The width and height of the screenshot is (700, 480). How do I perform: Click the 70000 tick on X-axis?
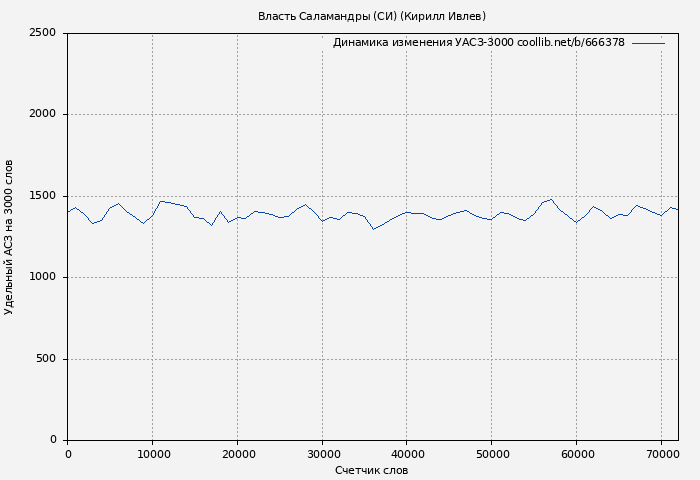tap(662, 454)
